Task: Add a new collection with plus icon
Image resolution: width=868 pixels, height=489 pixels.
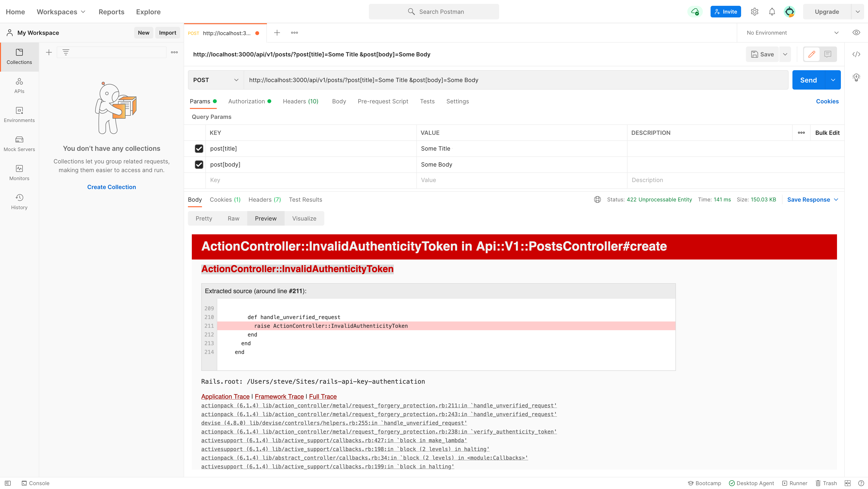Action: (x=49, y=52)
